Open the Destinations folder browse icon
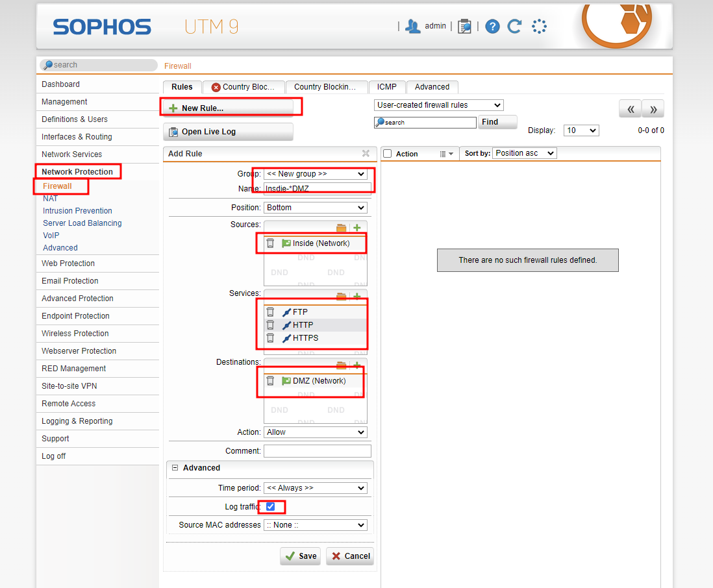The image size is (713, 588). click(x=341, y=365)
